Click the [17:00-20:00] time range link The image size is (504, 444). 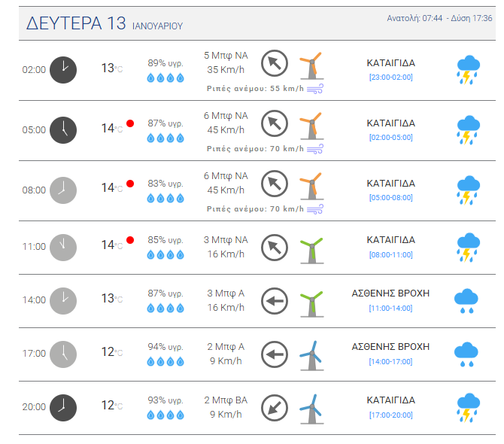pyautogui.click(x=391, y=415)
